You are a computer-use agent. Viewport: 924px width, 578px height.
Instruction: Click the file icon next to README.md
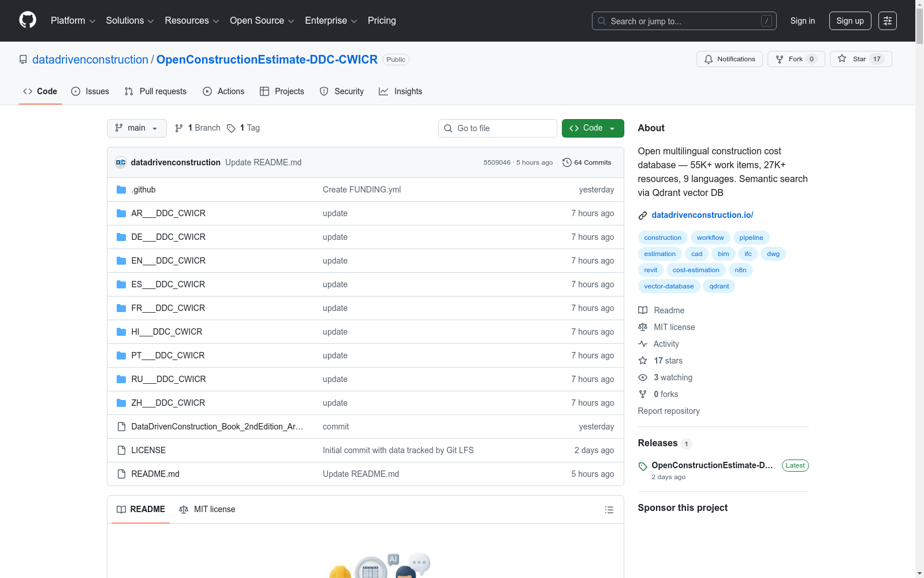tap(121, 474)
